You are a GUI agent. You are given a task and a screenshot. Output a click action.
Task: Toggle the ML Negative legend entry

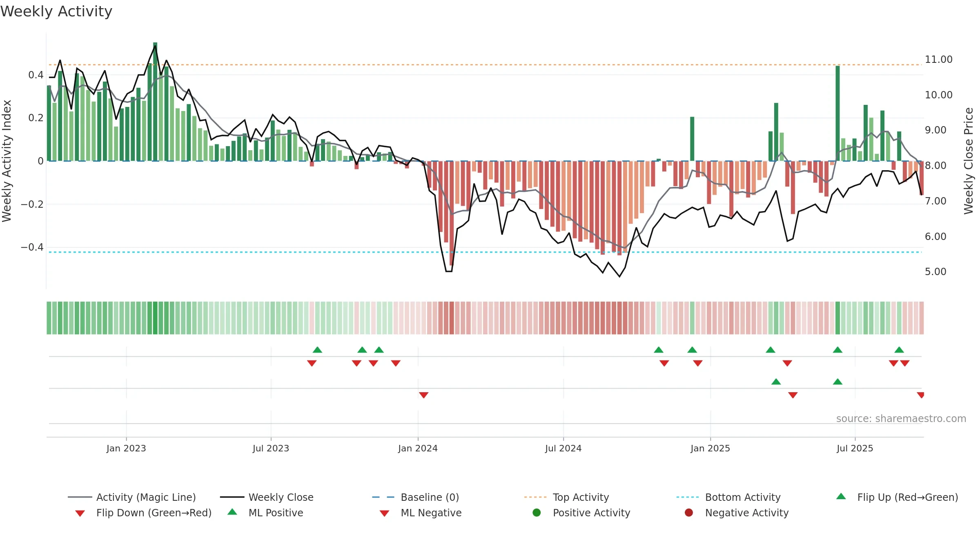(x=421, y=513)
